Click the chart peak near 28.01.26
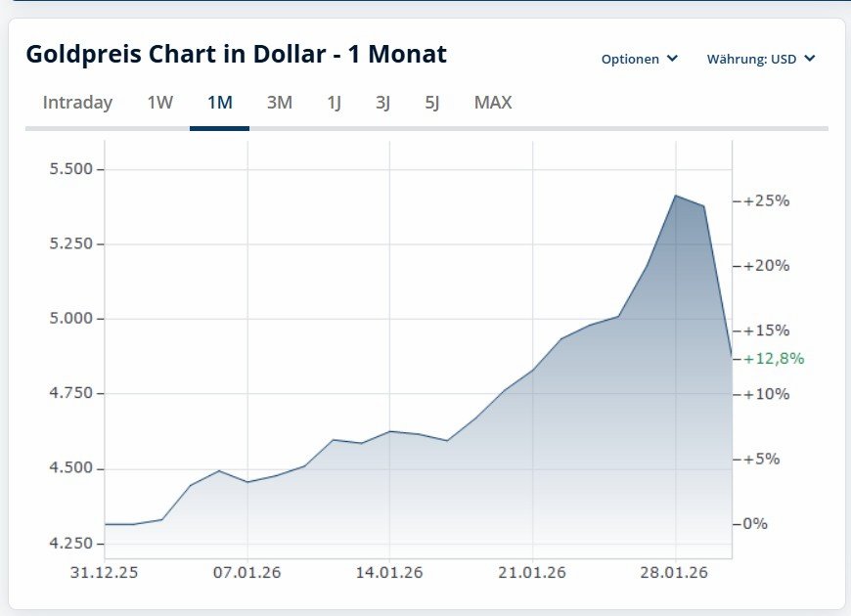 point(675,196)
